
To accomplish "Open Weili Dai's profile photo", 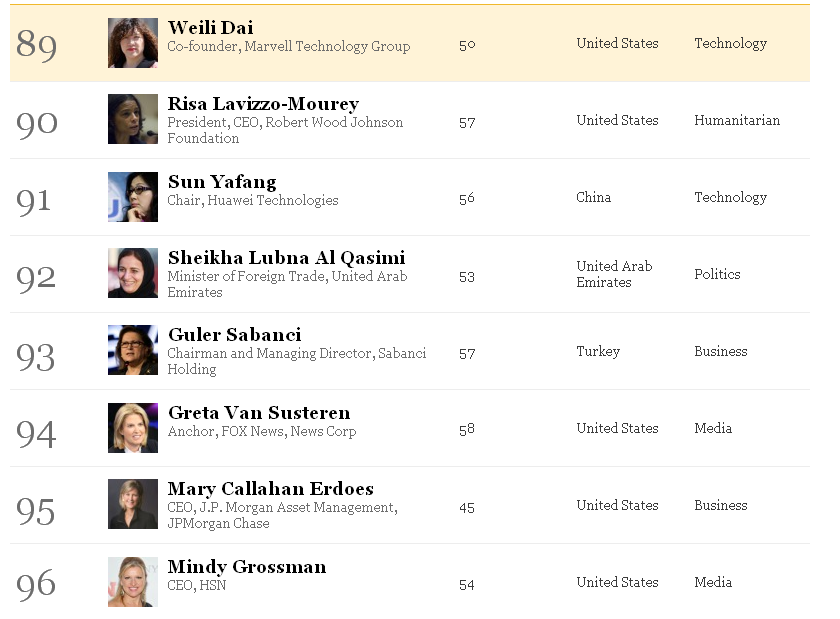I will [x=133, y=43].
